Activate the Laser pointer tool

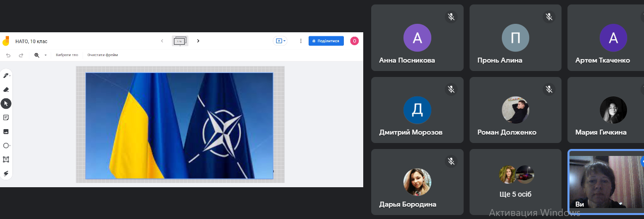pyautogui.click(x=6, y=173)
